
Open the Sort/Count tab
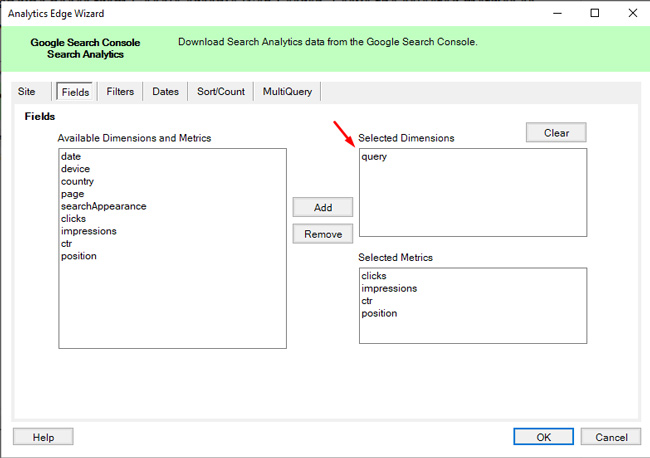click(x=220, y=92)
